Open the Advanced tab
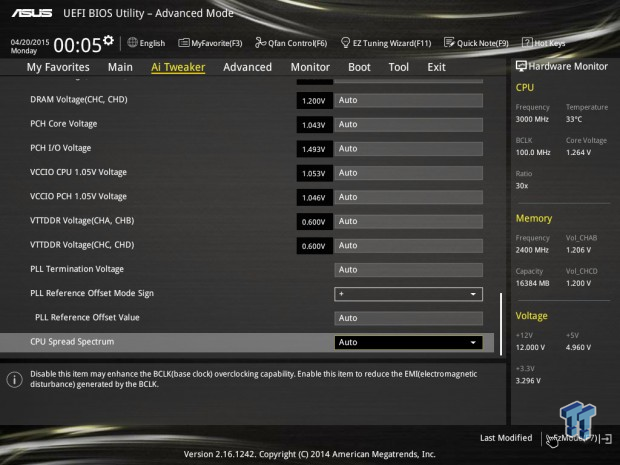The height and width of the screenshot is (465, 620). tap(248, 67)
